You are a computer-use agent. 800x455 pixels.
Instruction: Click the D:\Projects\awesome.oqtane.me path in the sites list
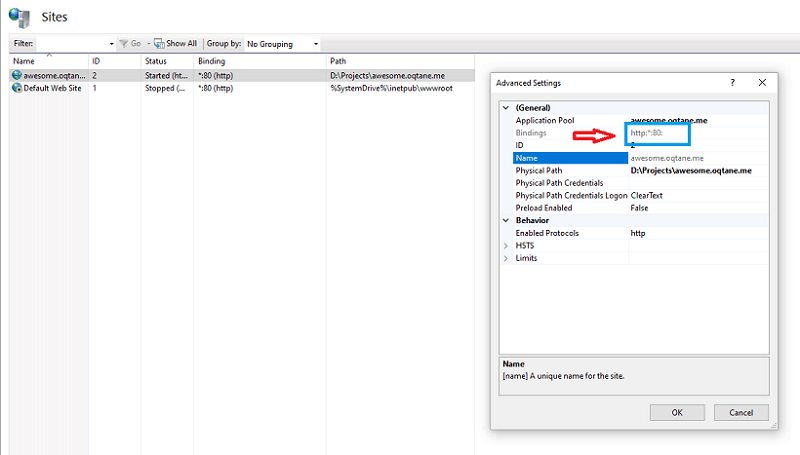pyautogui.click(x=387, y=75)
